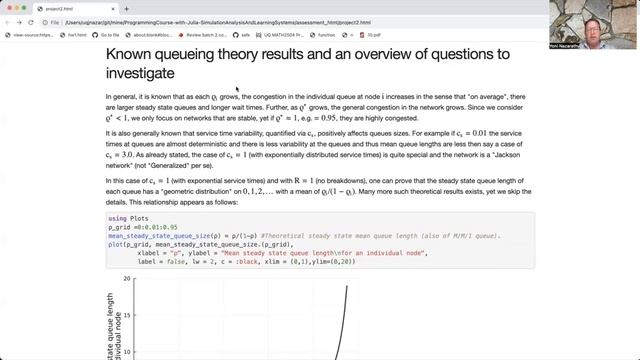
Task: Reload the page with the refresh icon
Action: tap(31, 22)
